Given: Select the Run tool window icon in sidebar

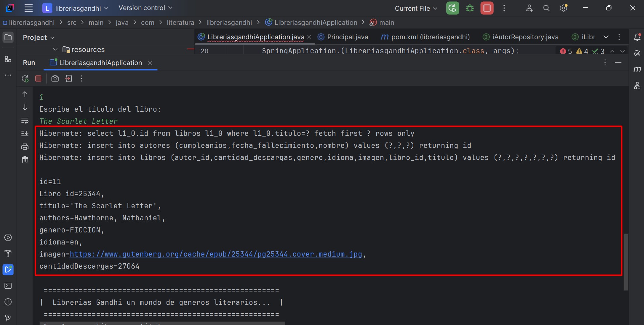Looking at the screenshot, I should point(8,270).
